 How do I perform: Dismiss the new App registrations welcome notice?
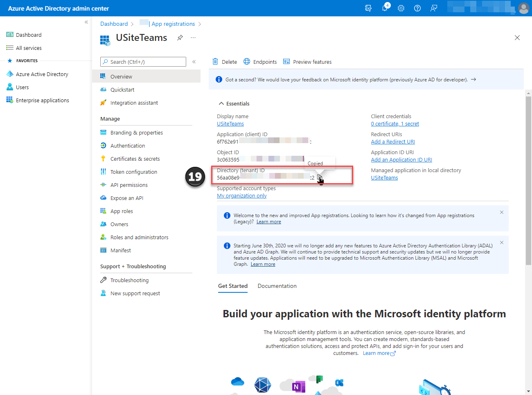[502, 212]
